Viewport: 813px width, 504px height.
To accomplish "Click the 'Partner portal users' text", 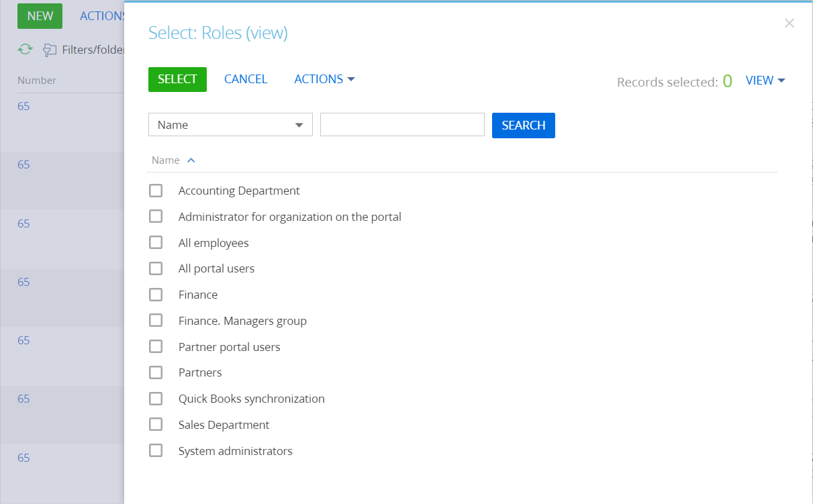I will 229,347.
